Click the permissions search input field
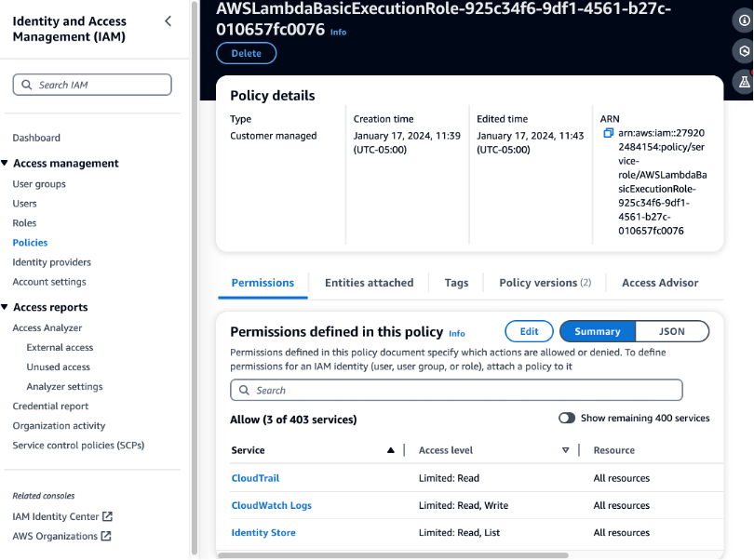 pyautogui.click(x=456, y=389)
